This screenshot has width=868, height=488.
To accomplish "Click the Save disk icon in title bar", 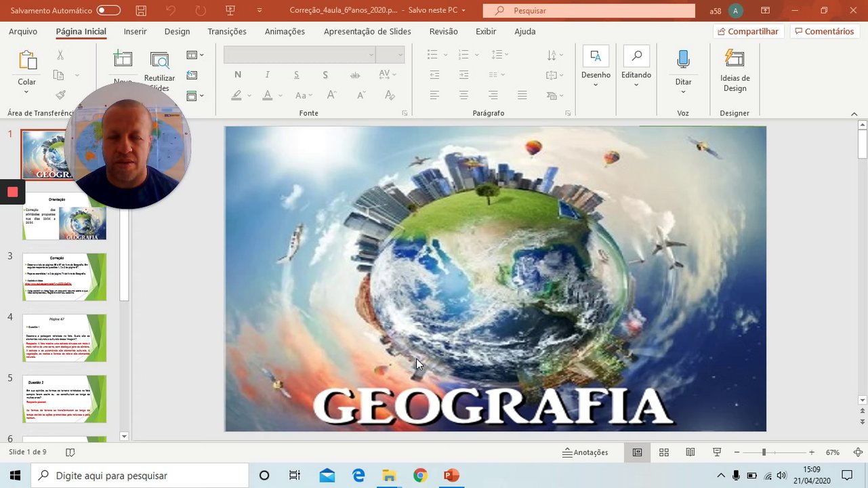I will [x=141, y=11].
